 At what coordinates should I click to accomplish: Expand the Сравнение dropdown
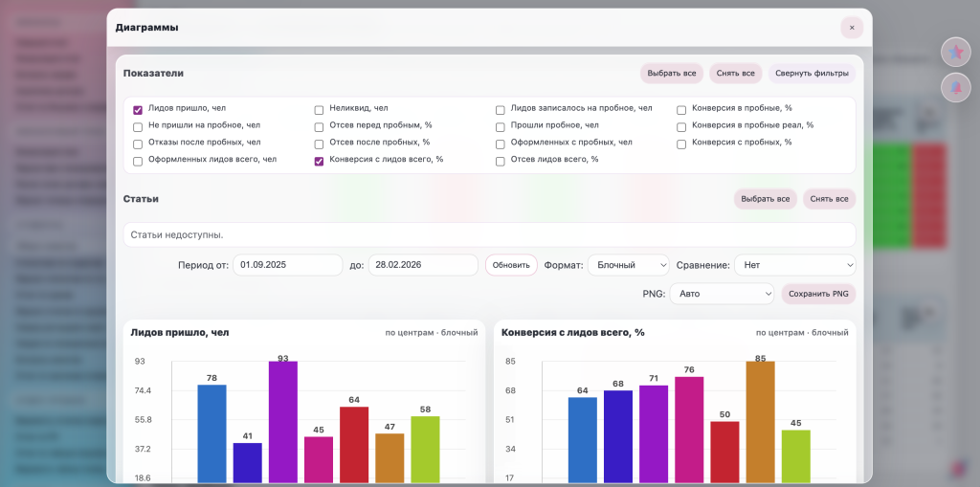pos(794,265)
